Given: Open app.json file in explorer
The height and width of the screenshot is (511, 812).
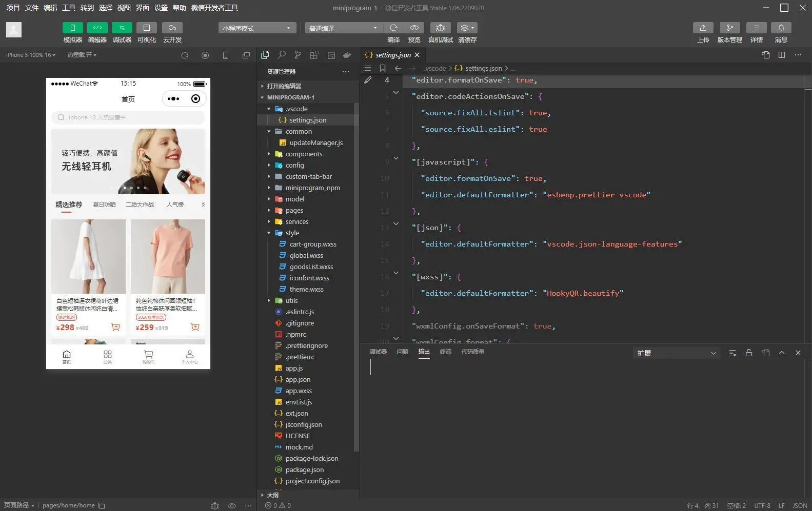Looking at the screenshot, I should pos(298,379).
